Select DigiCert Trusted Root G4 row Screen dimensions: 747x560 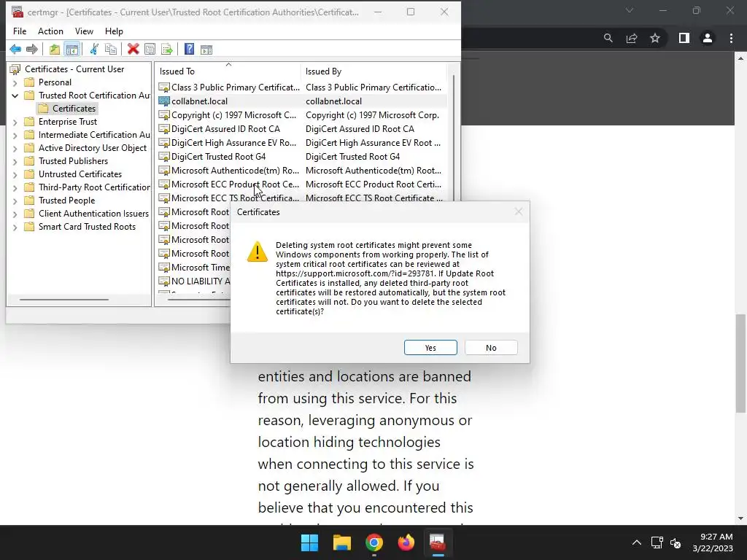(302, 156)
